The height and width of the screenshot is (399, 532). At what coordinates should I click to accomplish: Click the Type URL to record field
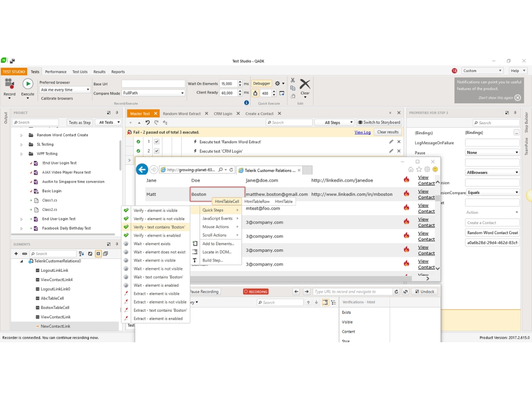point(352,291)
